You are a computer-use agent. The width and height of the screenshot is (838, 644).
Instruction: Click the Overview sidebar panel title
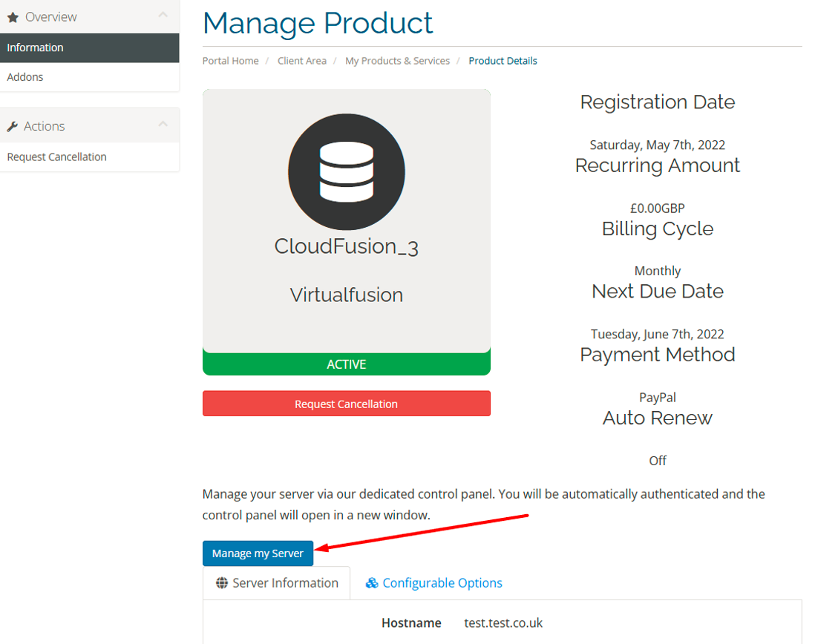coord(50,17)
